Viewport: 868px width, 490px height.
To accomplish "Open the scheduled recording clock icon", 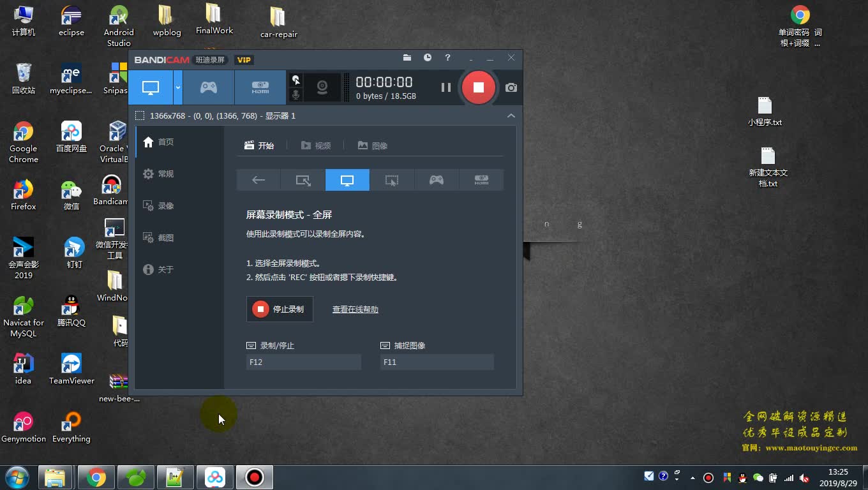I will click(x=428, y=57).
